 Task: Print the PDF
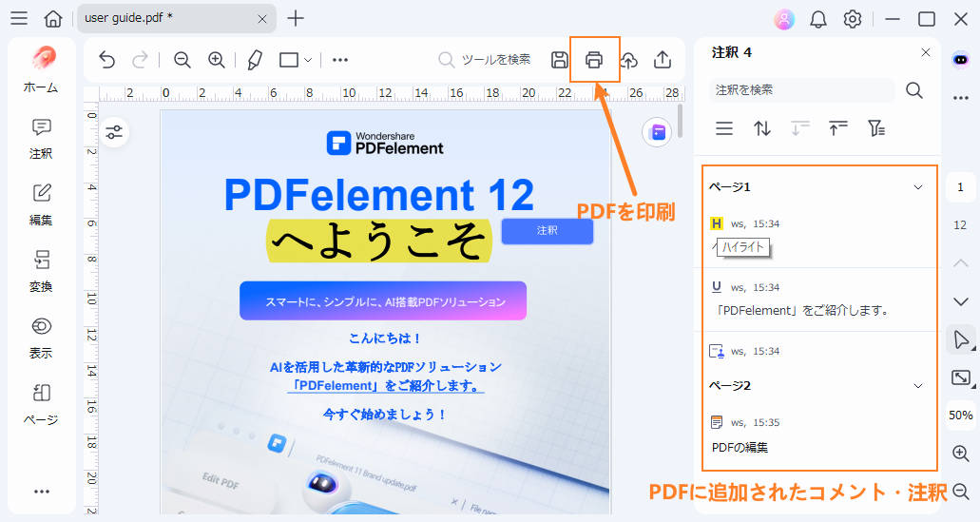(594, 60)
